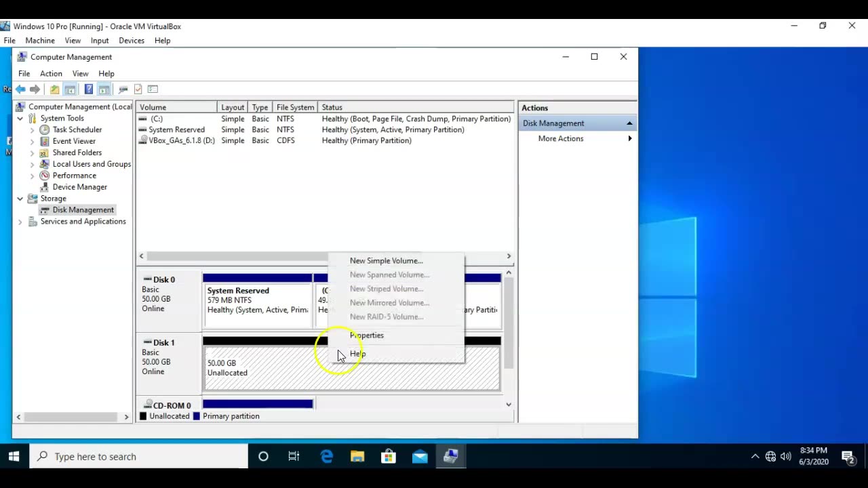Open Task View on the taskbar
Image resolution: width=868 pixels, height=488 pixels.
(294, 456)
